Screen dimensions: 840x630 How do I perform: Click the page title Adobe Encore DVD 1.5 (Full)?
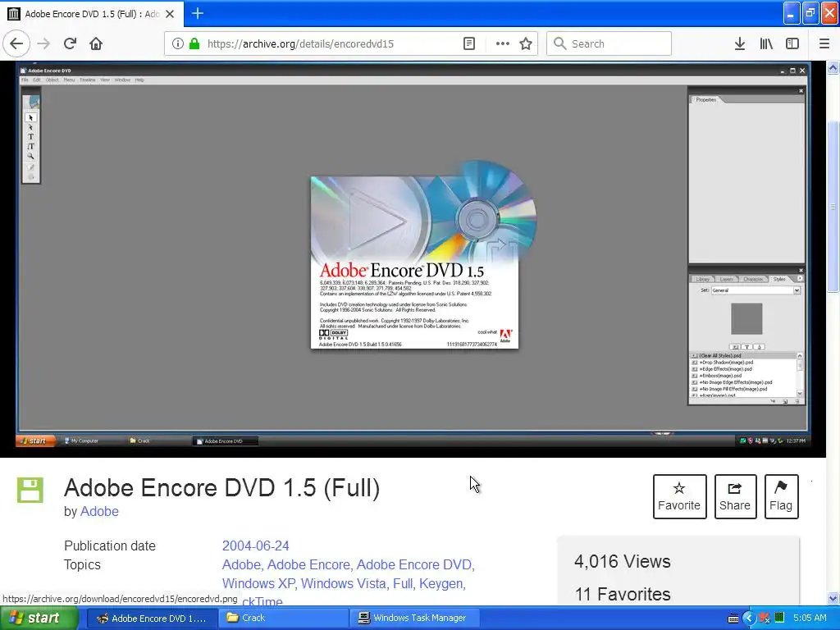coord(221,488)
